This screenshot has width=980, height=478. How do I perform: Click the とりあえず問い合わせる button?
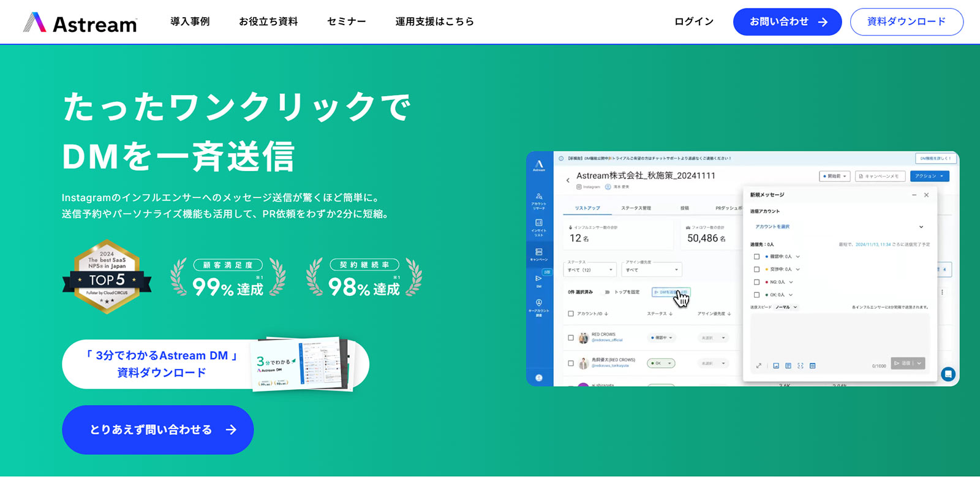[x=158, y=430]
